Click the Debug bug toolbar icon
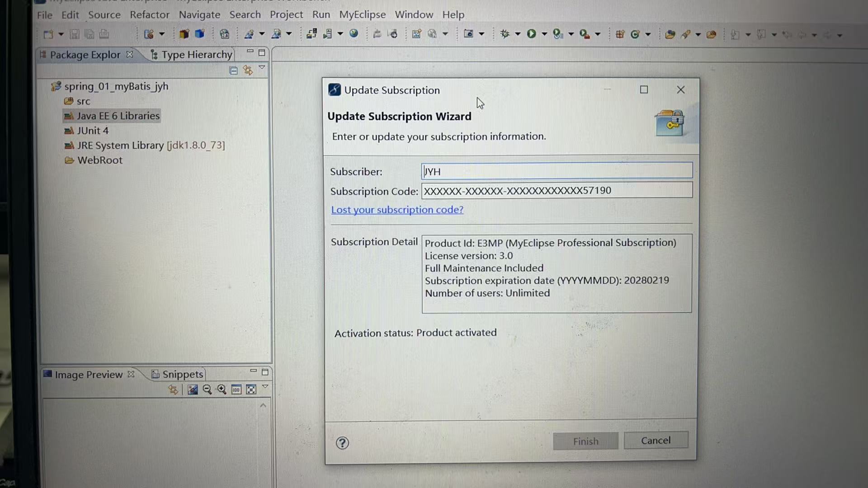This screenshot has width=868, height=488. [x=505, y=34]
